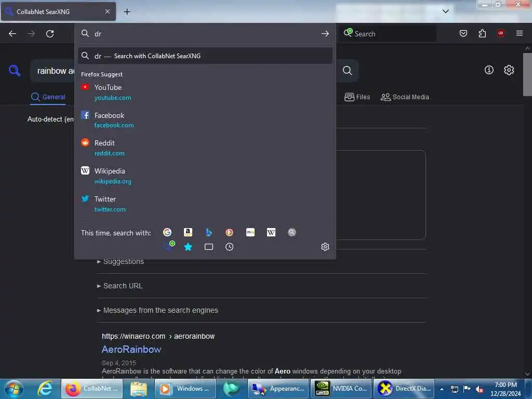Go back one page
This screenshot has height=399, width=532.
(x=12, y=34)
